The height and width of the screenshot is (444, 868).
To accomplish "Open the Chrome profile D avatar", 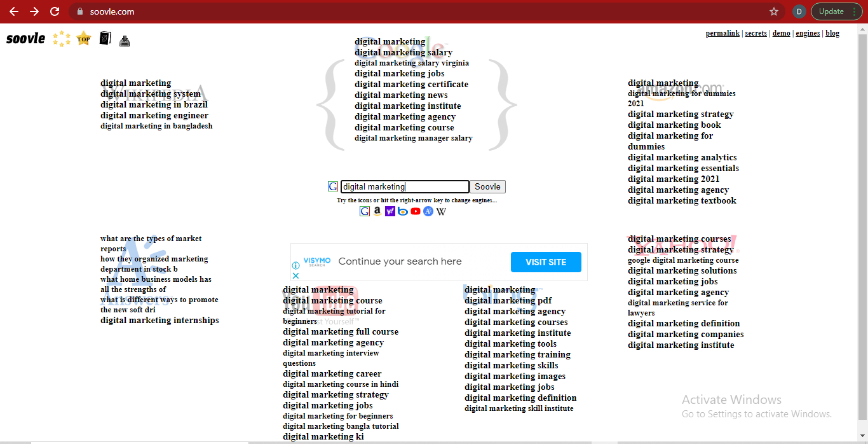I will tap(799, 11).
